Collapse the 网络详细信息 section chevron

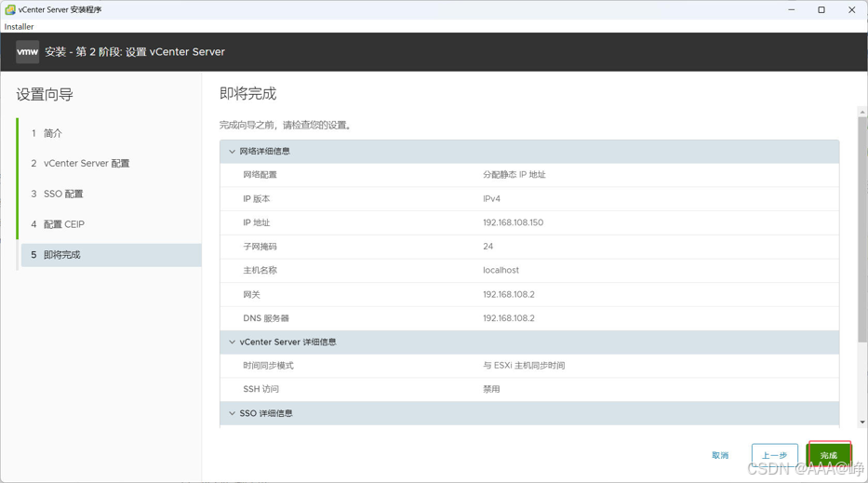coord(232,151)
